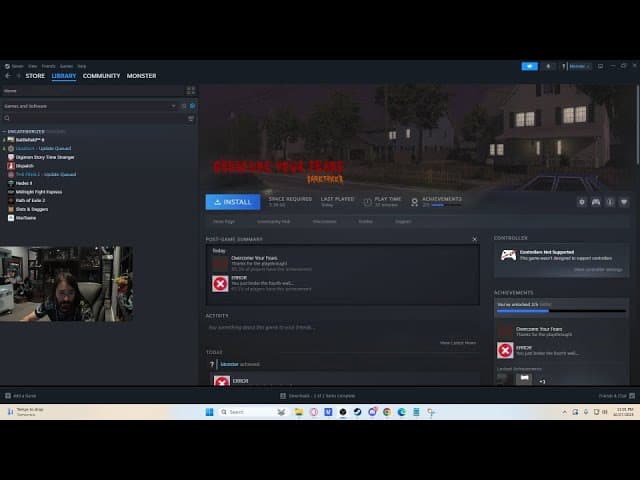
Task: Click library Home button
Action: tap(92, 91)
